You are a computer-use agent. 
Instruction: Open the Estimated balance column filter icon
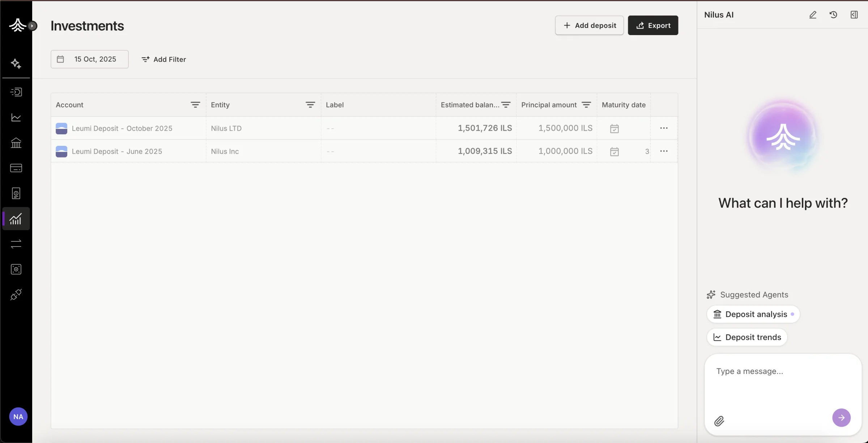click(x=506, y=105)
